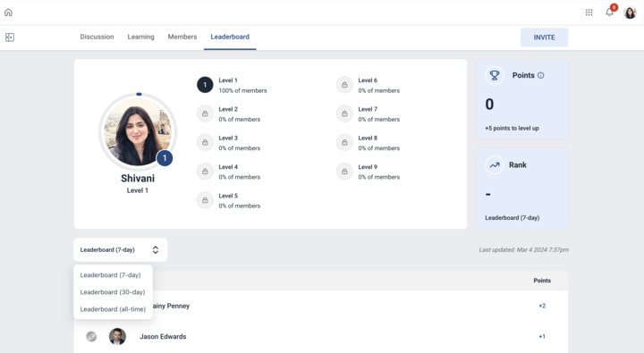Click the 'Leaderboard (7-day)' label in Rank card

pos(513,218)
